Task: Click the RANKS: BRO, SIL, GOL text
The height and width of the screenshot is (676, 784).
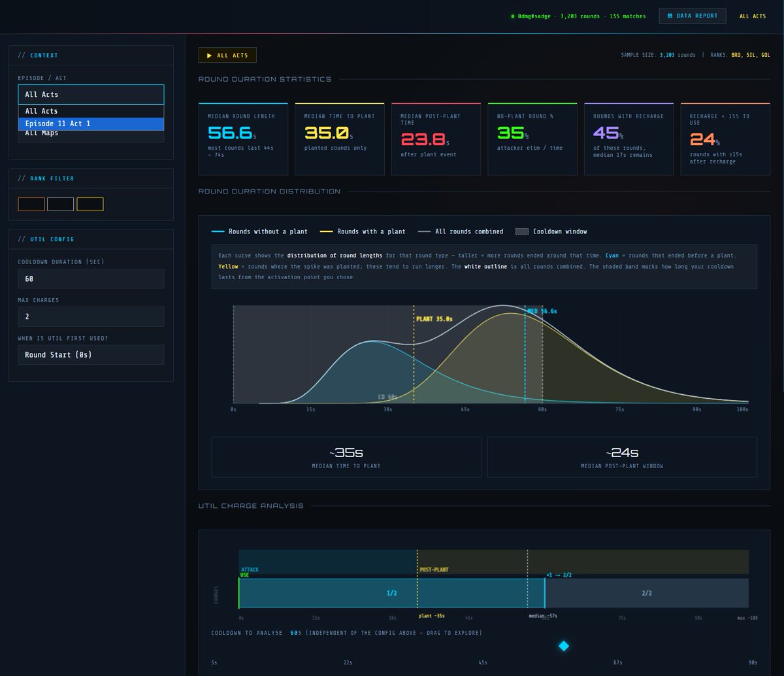Action: point(740,56)
